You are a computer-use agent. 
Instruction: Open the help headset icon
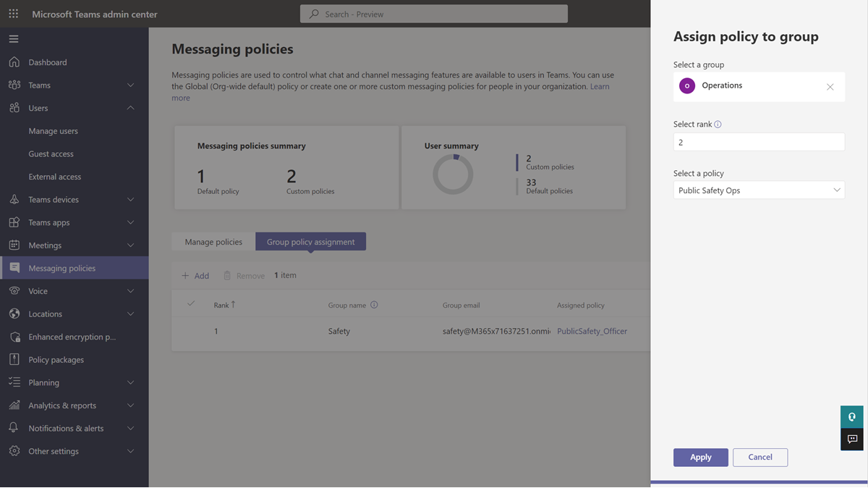(x=852, y=417)
